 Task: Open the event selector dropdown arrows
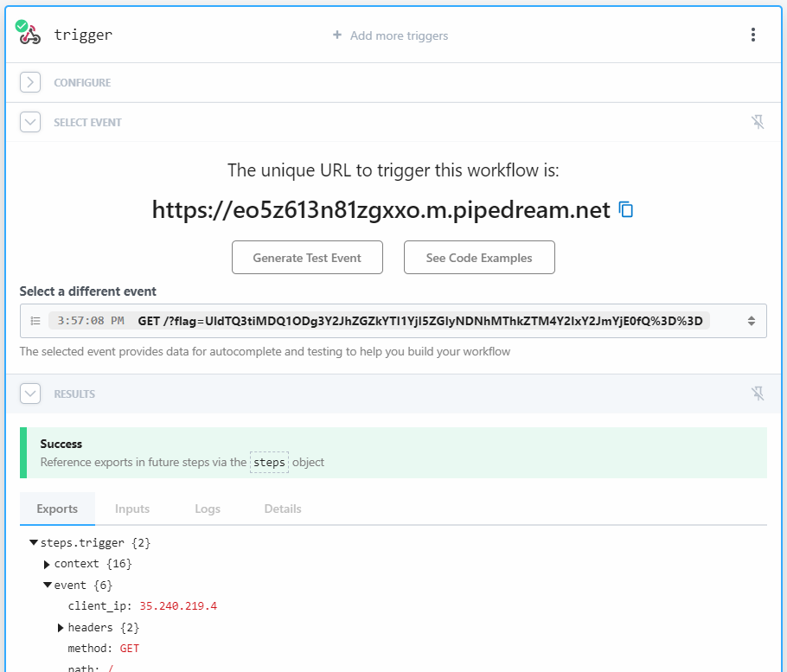[x=752, y=321]
